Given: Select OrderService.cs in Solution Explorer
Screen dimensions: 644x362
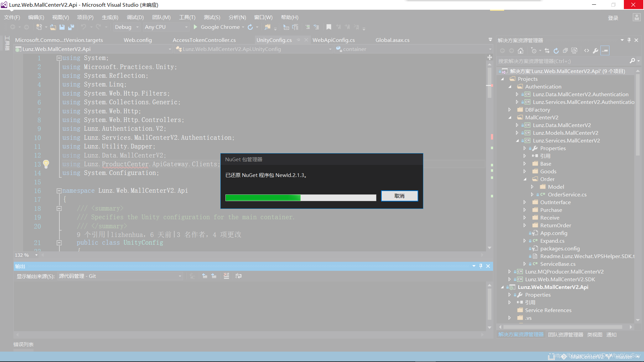Looking at the screenshot, I should point(567,195).
